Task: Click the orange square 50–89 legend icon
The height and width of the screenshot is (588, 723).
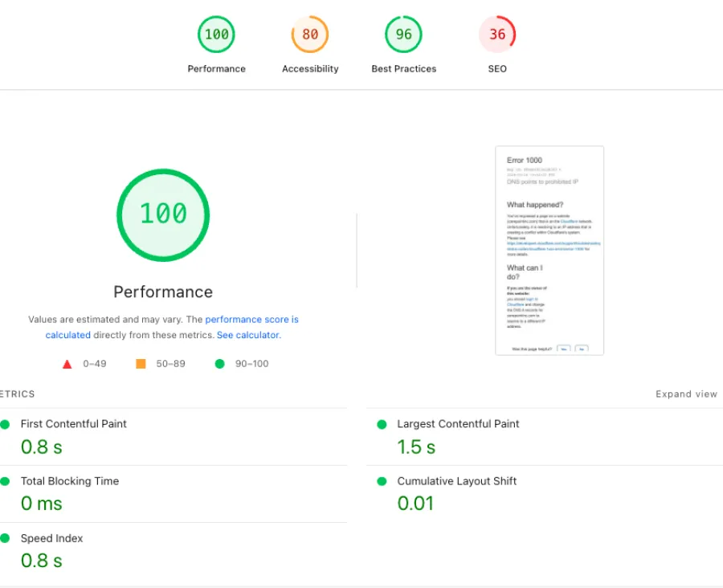Action: click(141, 364)
